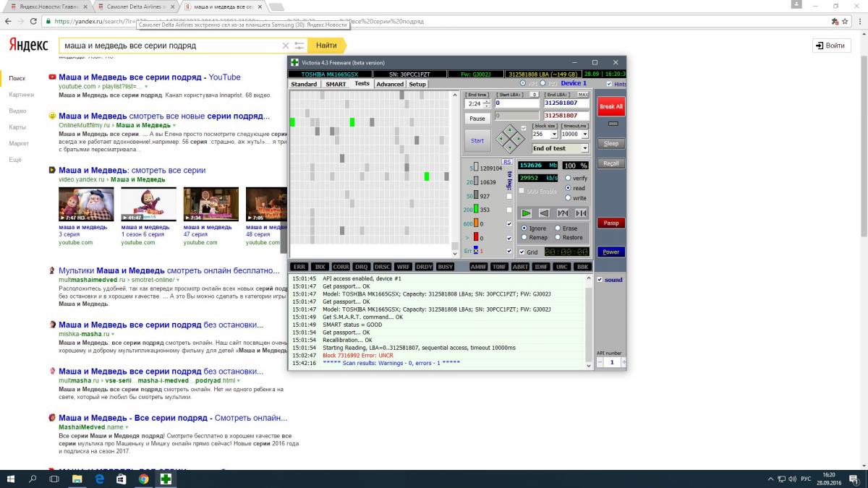This screenshot has height=488, width=868.
Task: Click the red Break All button
Action: point(611,106)
